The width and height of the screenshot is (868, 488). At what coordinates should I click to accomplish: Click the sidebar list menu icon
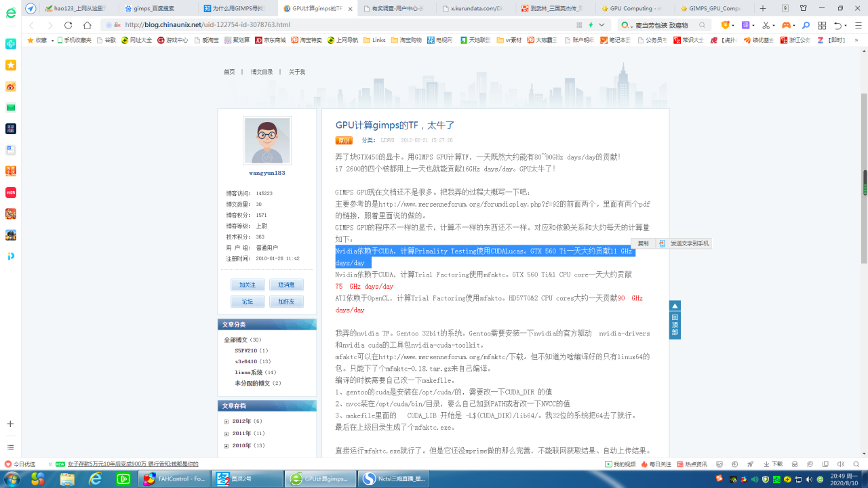10,447
